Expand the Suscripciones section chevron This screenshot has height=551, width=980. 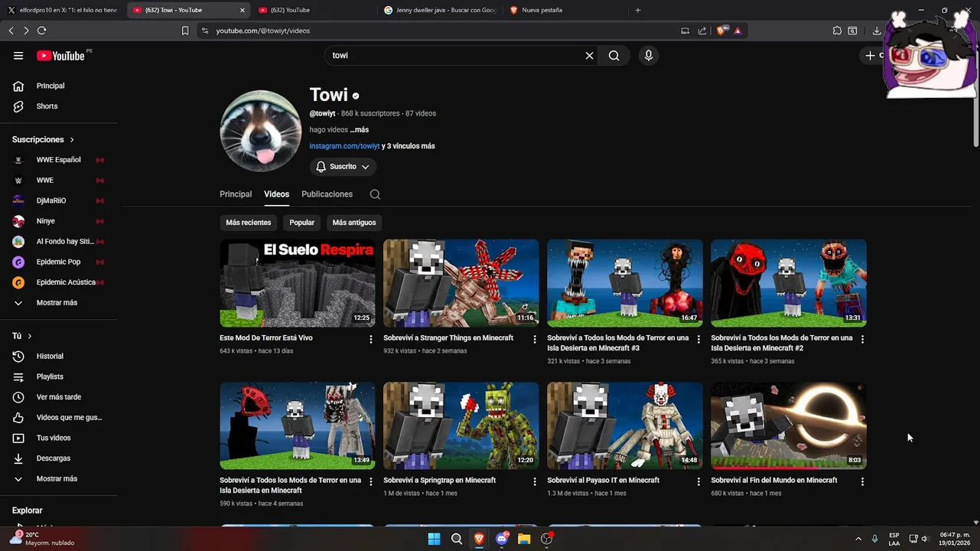tap(72, 140)
